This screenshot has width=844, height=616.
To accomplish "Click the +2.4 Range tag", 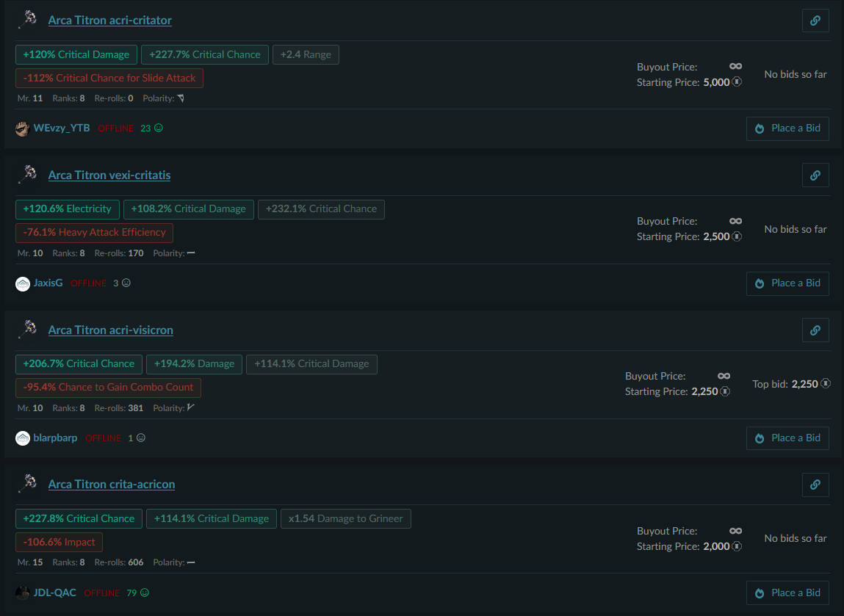I will pos(306,54).
